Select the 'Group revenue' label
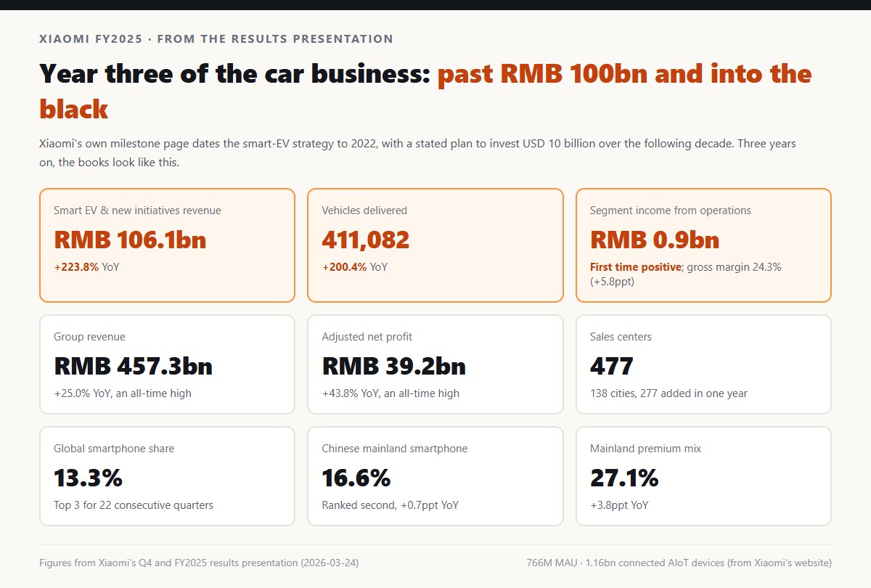The image size is (871, 588). 89,337
